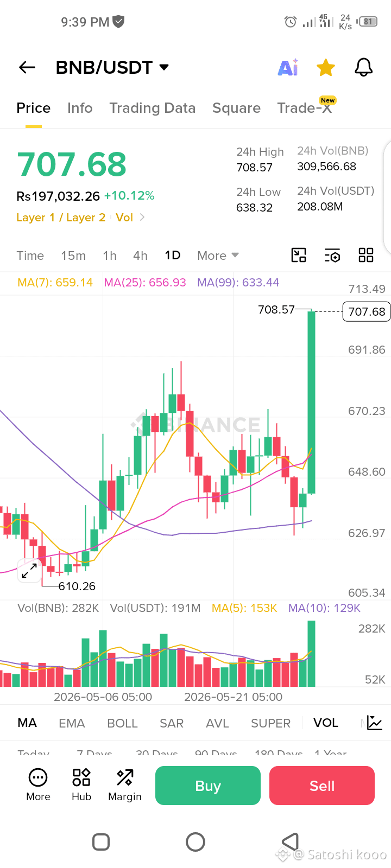Switch to the Info tab
This screenshot has height=868, width=391.
coord(80,108)
